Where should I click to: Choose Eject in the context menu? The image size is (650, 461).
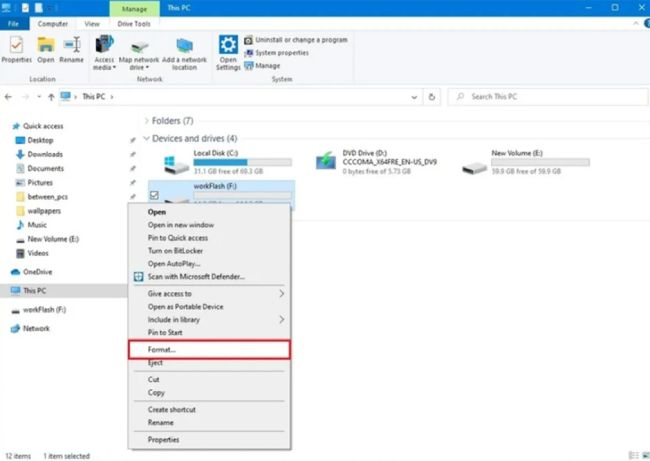point(209,362)
